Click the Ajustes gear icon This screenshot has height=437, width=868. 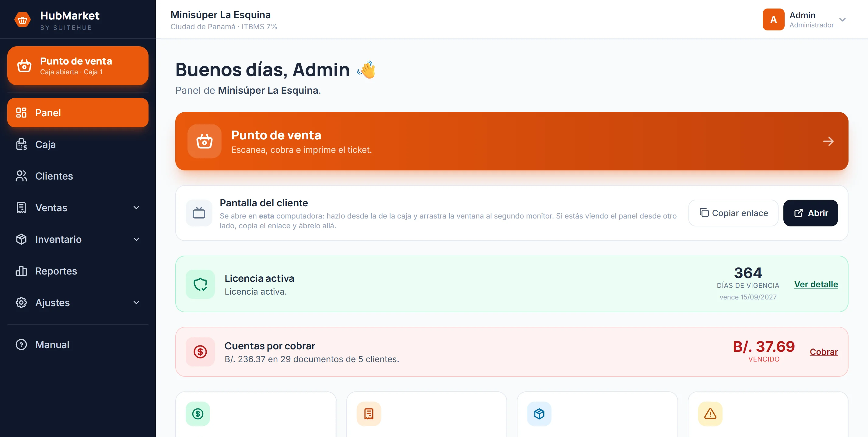click(x=21, y=303)
